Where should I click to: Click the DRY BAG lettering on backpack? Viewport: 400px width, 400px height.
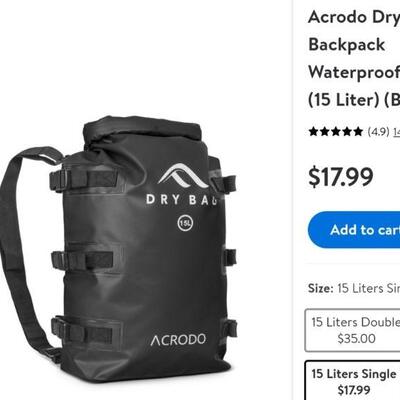click(182, 200)
